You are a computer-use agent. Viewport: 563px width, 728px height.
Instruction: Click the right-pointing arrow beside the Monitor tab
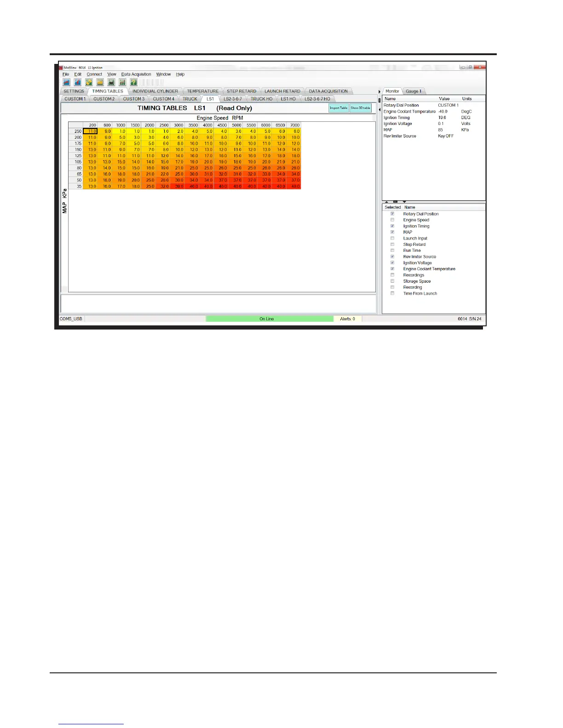pyautogui.click(x=379, y=91)
